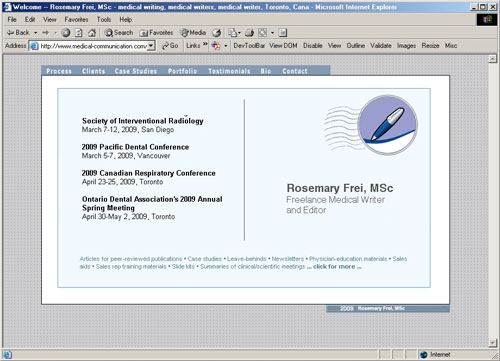Expand the Address bar dropdown arrow

coord(151,46)
